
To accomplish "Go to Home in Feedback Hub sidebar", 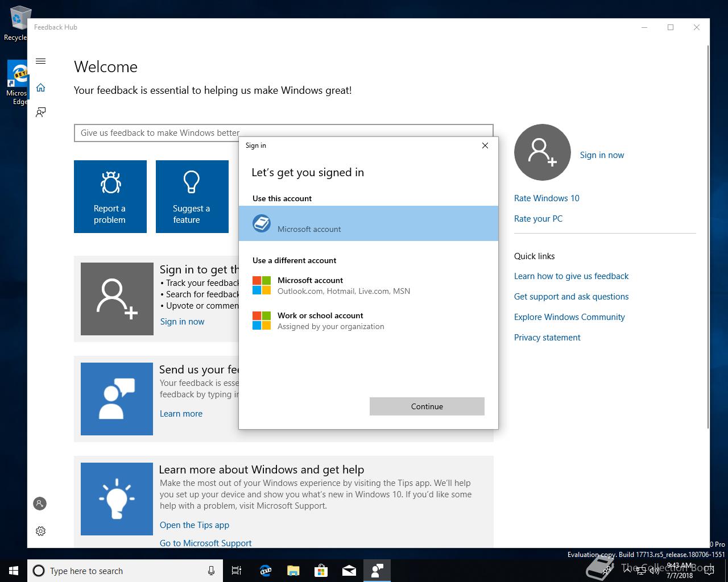I will (x=40, y=88).
